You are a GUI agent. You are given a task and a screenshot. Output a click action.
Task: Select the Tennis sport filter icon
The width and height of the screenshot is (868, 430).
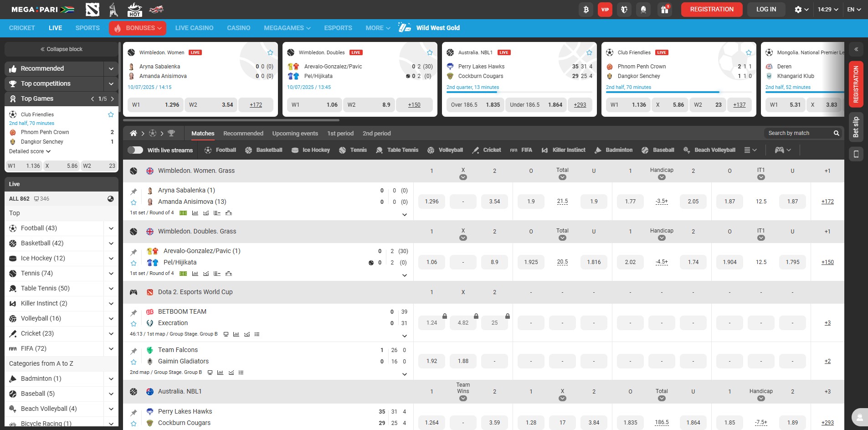click(342, 150)
